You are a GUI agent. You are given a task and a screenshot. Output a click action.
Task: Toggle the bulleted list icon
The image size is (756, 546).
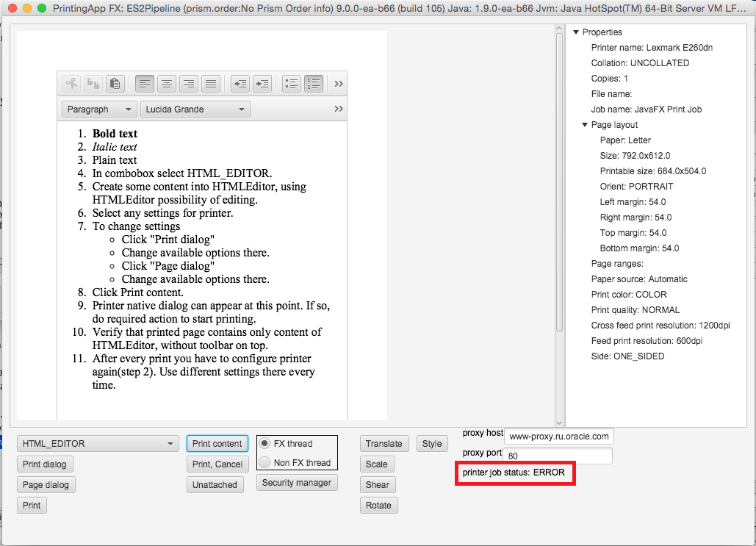point(292,84)
